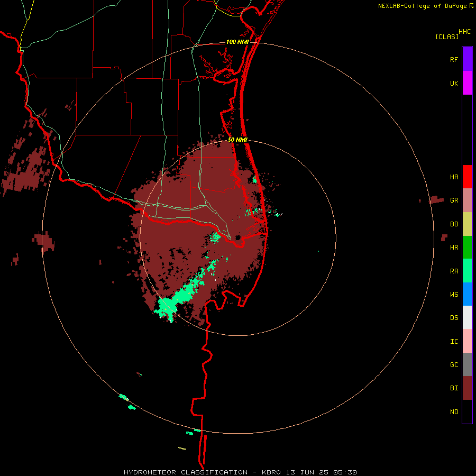The height and width of the screenshot is (476, 476).
Task: Click the GR legend label
Action: (454, 200)
